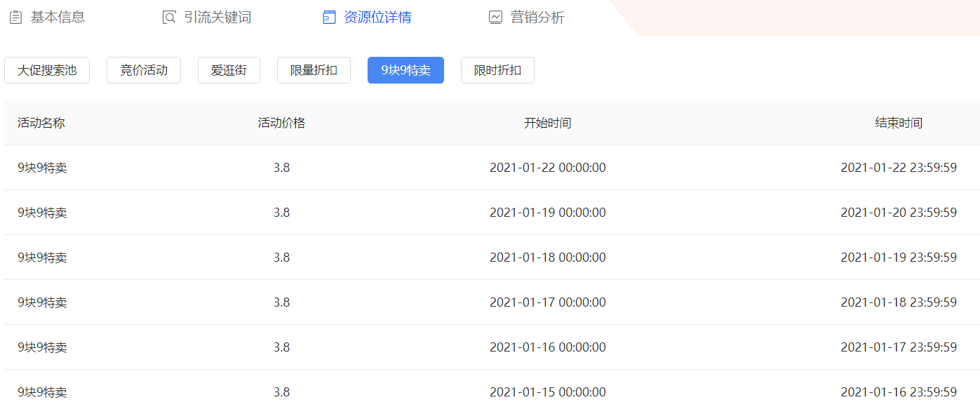Select the 限时折扣 filter button
This screenshot has height=414, width=980.
pyautogui.click(x=497, y=70)
